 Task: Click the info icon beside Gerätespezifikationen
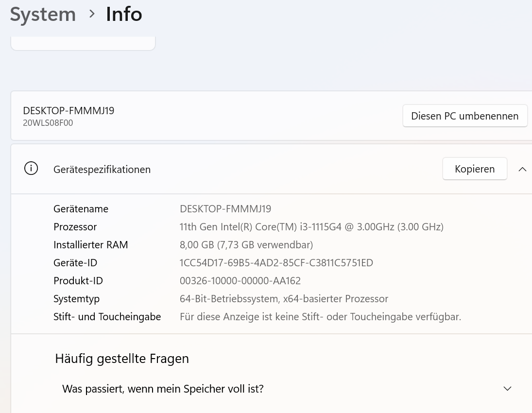31,168
